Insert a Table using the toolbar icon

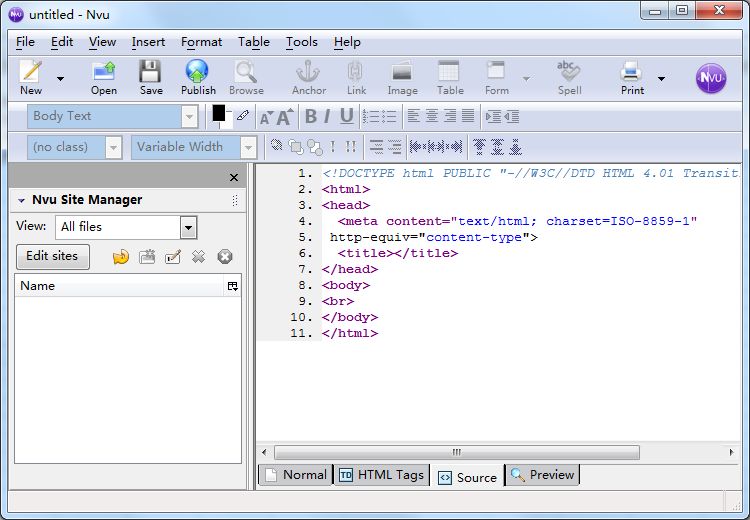(x=450, y=77)
